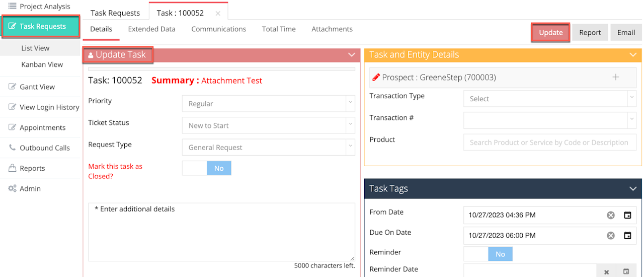This screenshot has width=644, height=277.
Task: Collapse the Task Tags panel
Action: click(x=633, y=188)
